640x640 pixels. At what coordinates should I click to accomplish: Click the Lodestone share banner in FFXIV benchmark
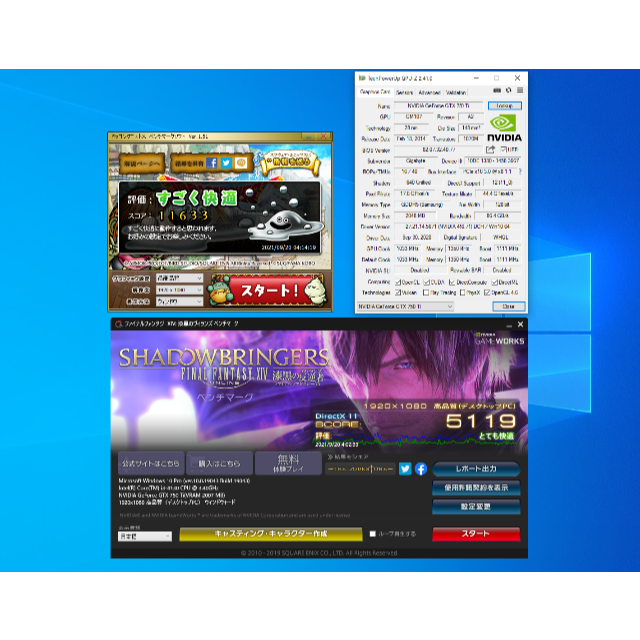361,469
